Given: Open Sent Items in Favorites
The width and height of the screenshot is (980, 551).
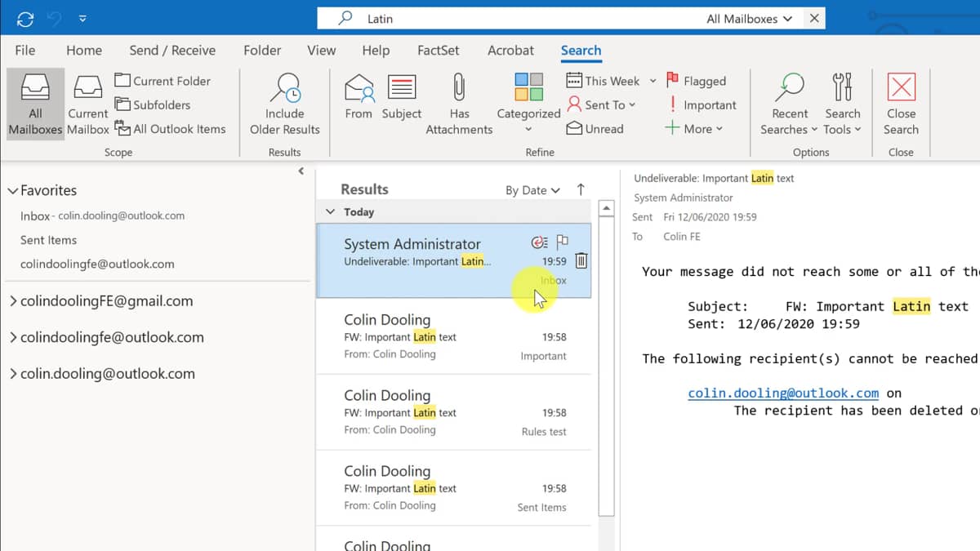Looking at the screenshot, I should click(48, 240).
